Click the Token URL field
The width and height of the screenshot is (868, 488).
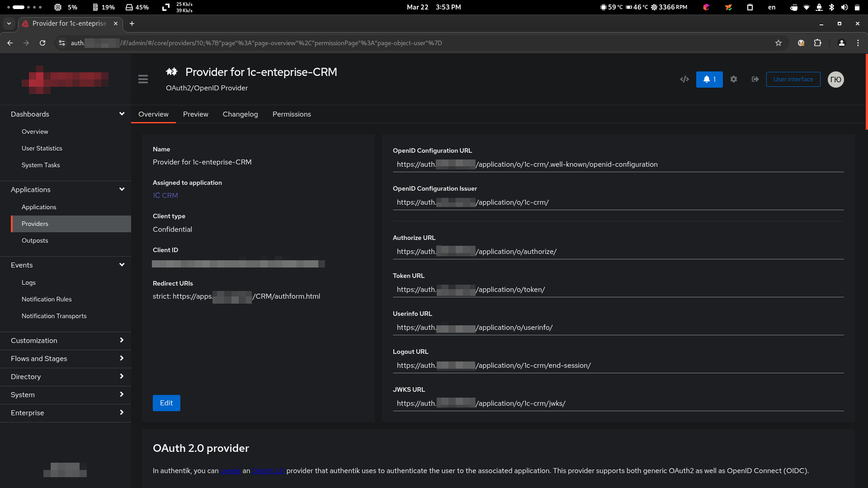[618, 290]
